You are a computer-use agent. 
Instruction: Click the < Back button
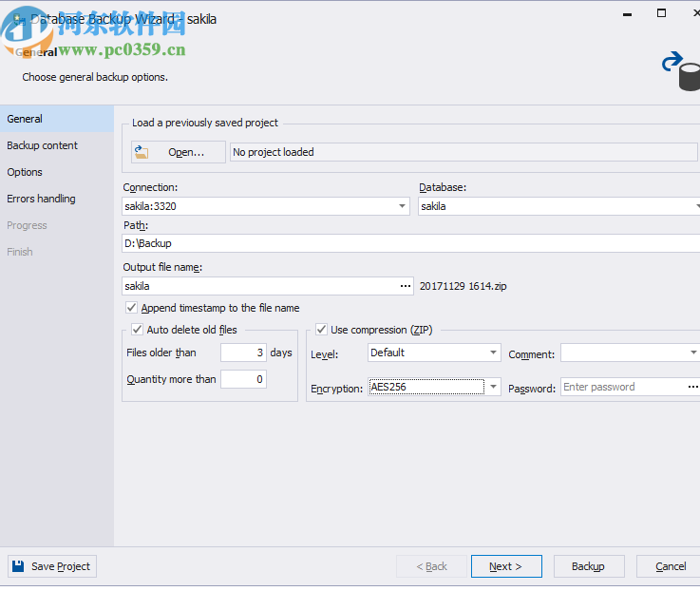click(x=431, y=566)
